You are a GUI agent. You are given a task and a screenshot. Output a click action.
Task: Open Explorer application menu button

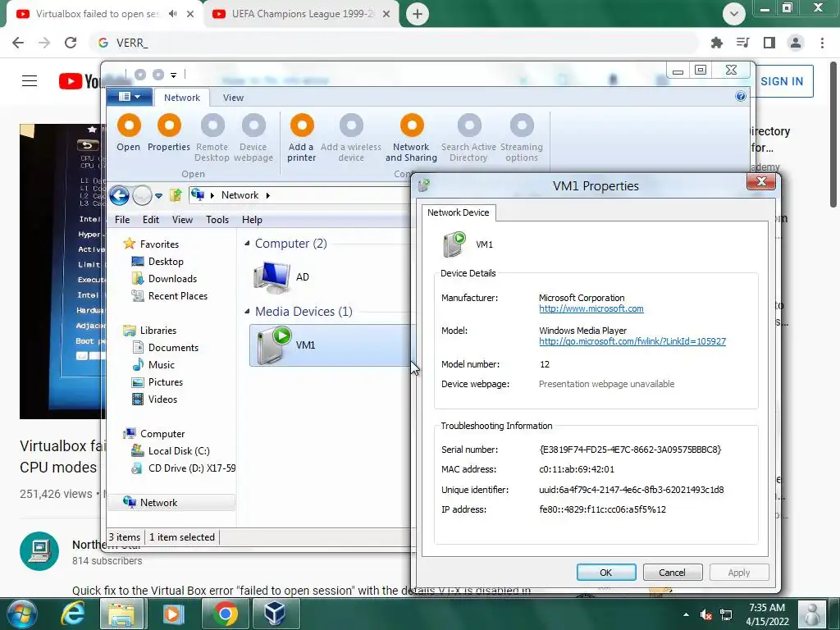129,97
